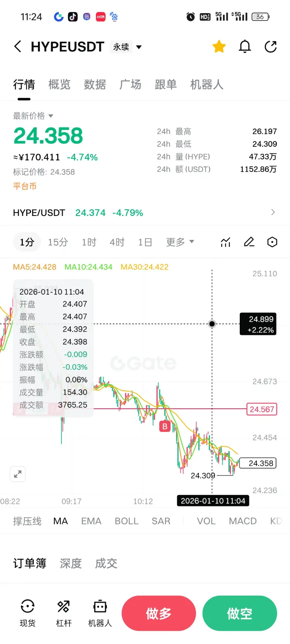The width and height of the screenshot is (290, 644).
Task: Toggle the favorite star icon
Action: click(219, 47)
